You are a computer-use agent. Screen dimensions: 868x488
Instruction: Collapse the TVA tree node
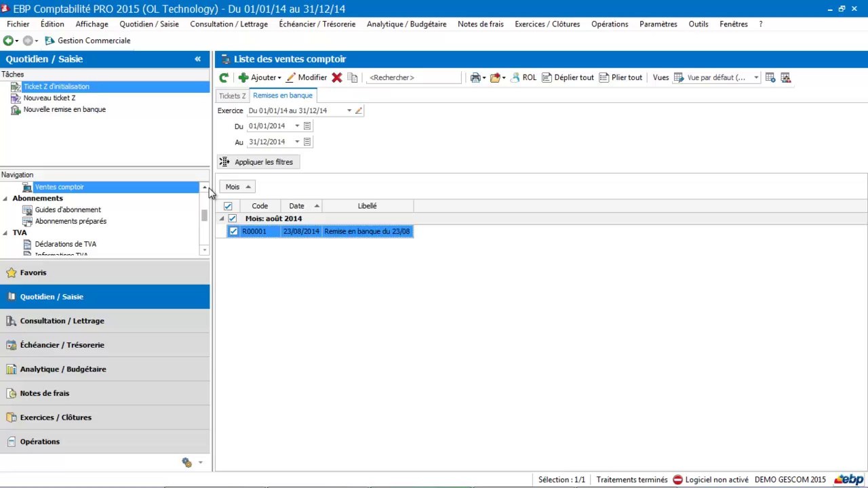coord(5,232)
